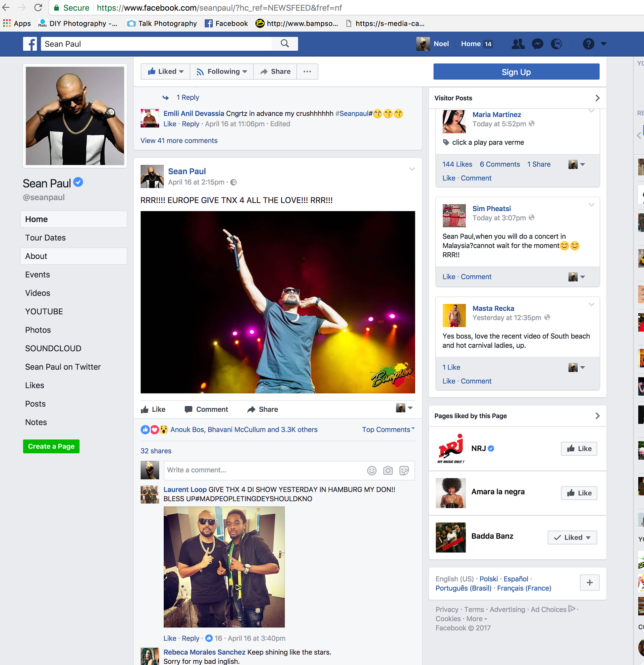Like the NRJ page
This screenshot has width=644, height=665.
(579, 449)
